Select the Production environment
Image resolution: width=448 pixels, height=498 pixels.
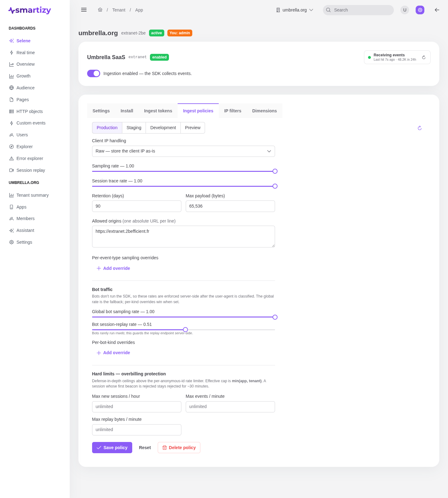(x=107, y=128)
